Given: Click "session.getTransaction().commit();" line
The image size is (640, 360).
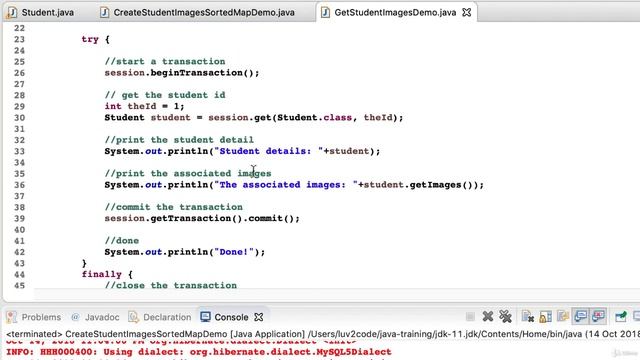Looking at the screenshot, I should click(202, 218).
